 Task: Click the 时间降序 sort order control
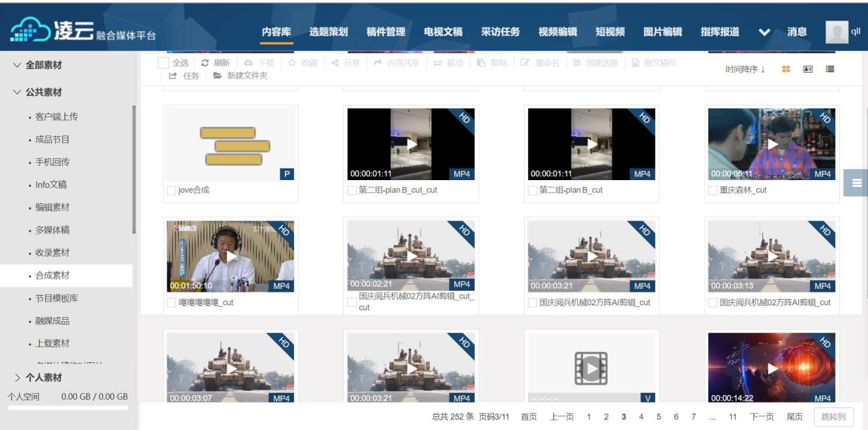click(x=745, y=69)
